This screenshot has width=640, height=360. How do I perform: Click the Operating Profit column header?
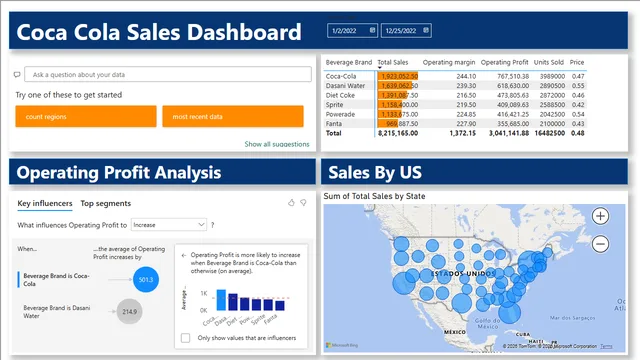pos(504,62)
